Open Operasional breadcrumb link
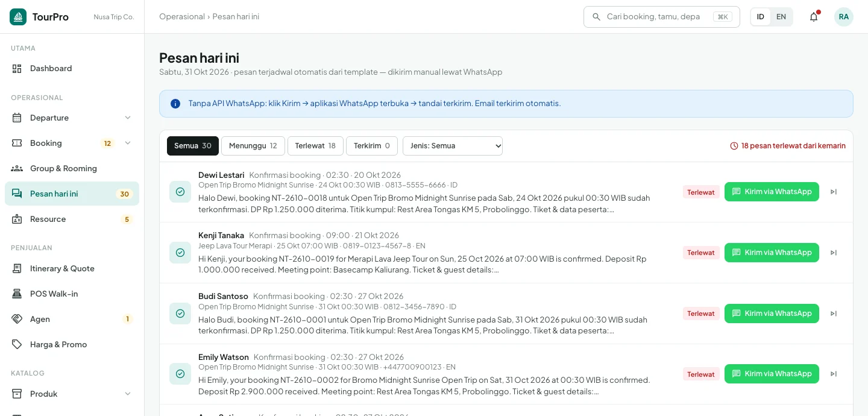This screenshot has width=868, height=416. [182, 17]
